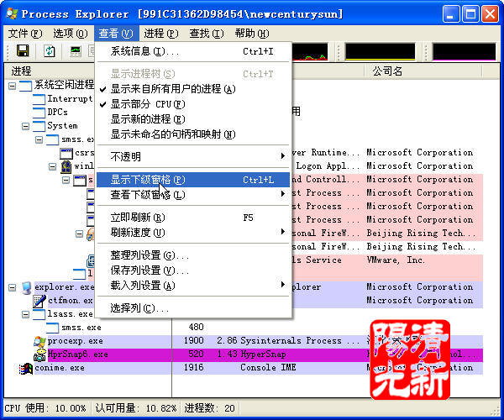Sort by the 公司名 column header
504x420 pixels.
(423, 71)
